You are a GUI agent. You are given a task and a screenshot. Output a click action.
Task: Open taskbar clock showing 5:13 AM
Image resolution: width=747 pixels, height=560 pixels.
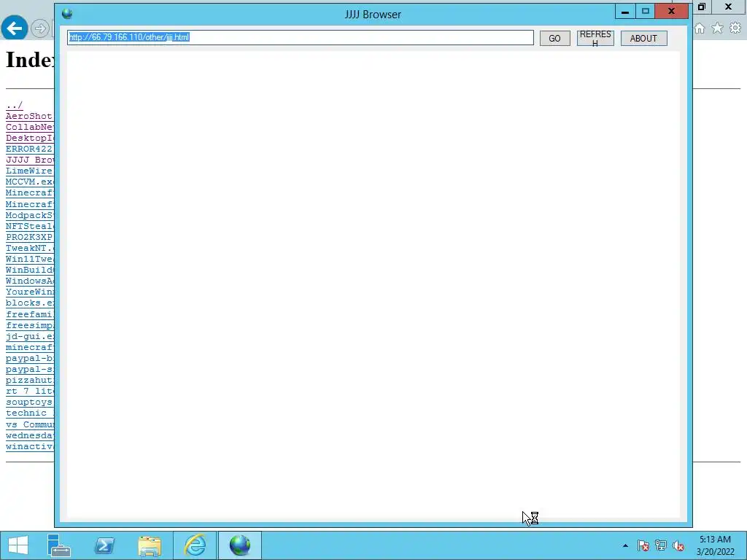pos(715,545)
